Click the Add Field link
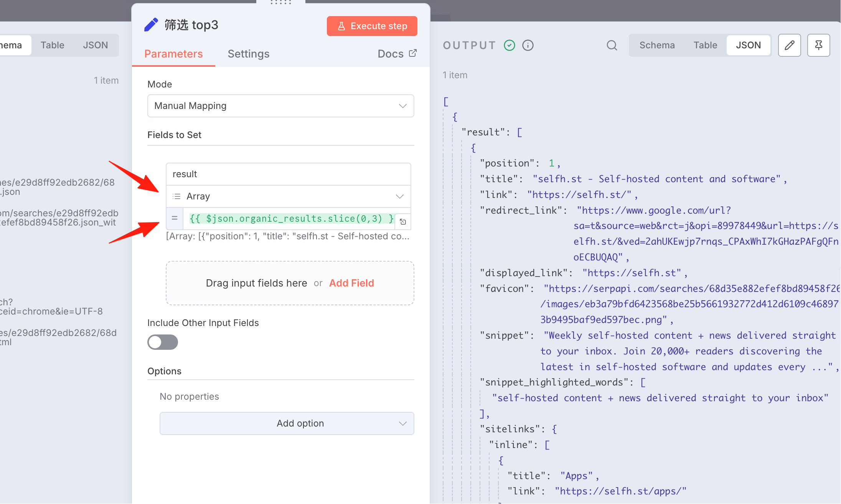The image size is (841, 504). coord(351,283)
